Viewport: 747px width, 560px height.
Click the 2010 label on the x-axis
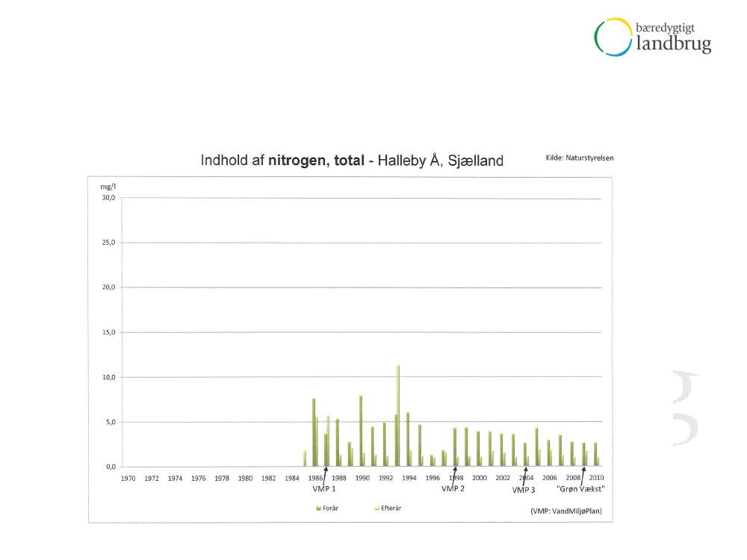point(596,478)
